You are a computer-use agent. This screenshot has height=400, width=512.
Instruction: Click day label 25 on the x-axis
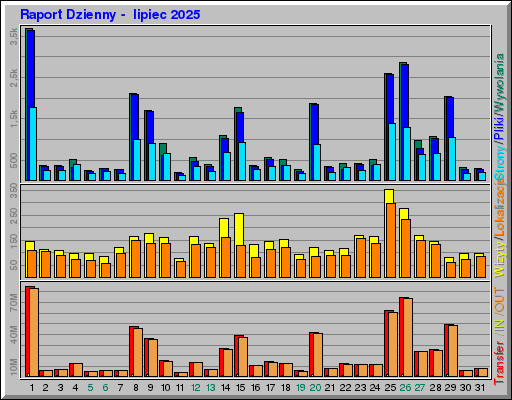(390, 388)
